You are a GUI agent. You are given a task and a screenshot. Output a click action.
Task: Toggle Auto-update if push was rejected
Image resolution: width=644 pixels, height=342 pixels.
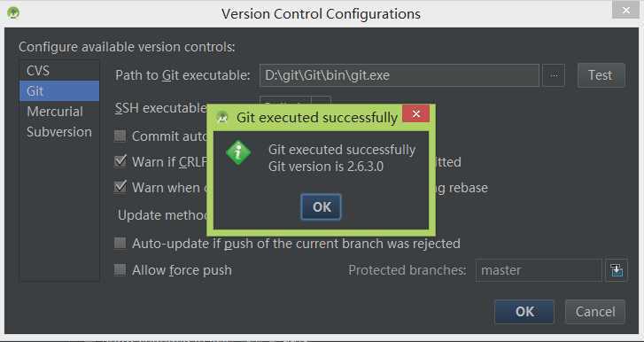tap(120, 244)
